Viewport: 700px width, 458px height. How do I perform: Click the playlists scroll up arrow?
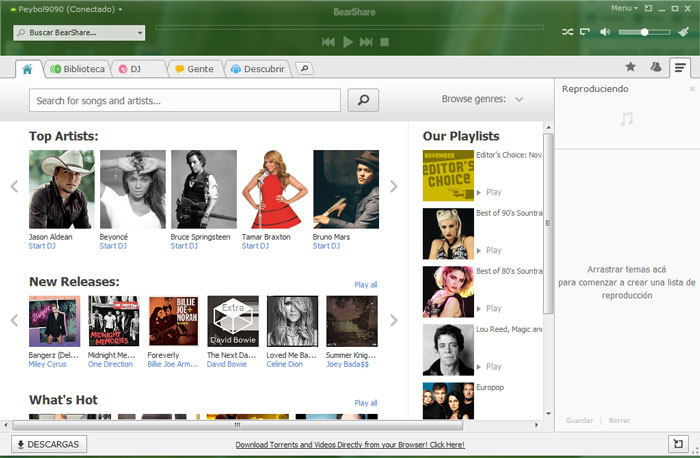548,128
